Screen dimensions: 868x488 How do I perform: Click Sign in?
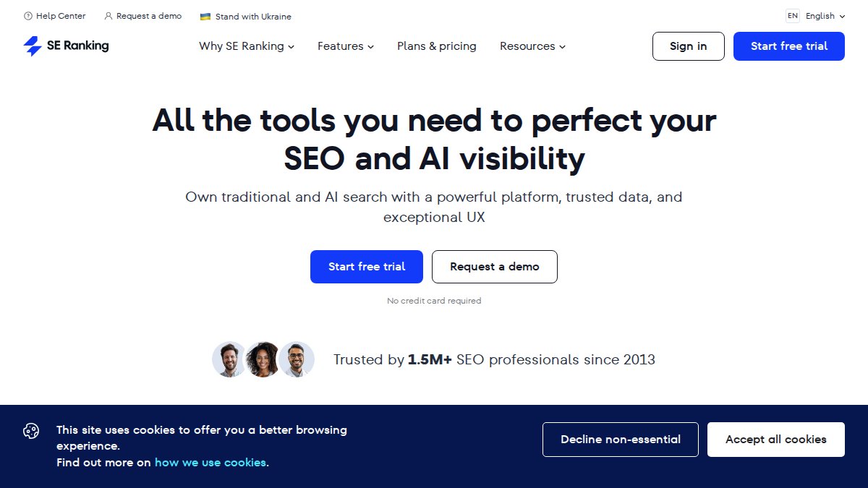[688, 46]
